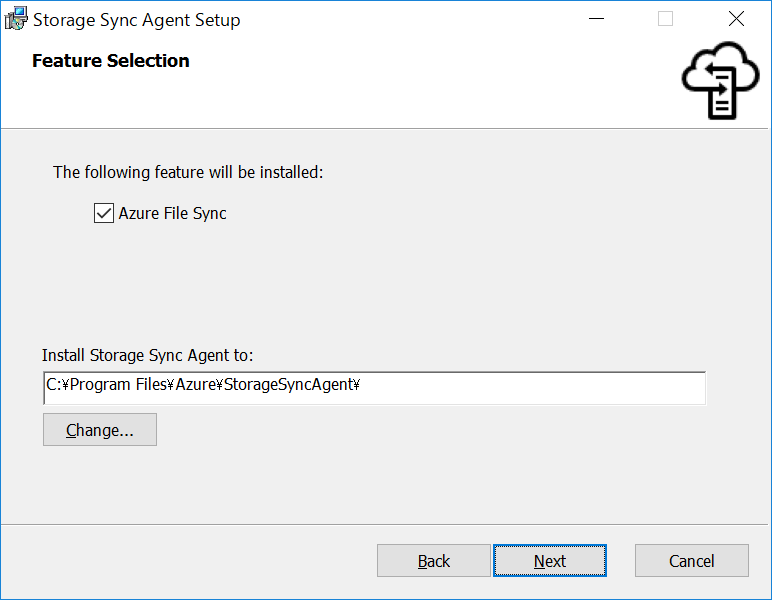
Task: Click the cloud file sync logo
Action: 719,80
